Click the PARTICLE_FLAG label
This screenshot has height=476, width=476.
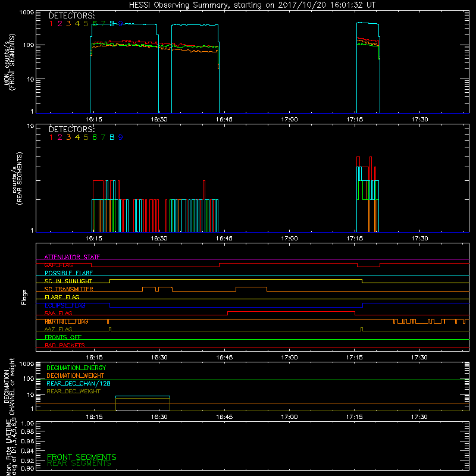coord(67,321)
